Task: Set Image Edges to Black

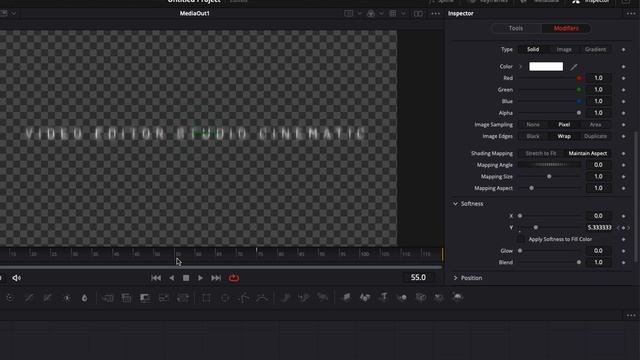Action: [533, 136]
